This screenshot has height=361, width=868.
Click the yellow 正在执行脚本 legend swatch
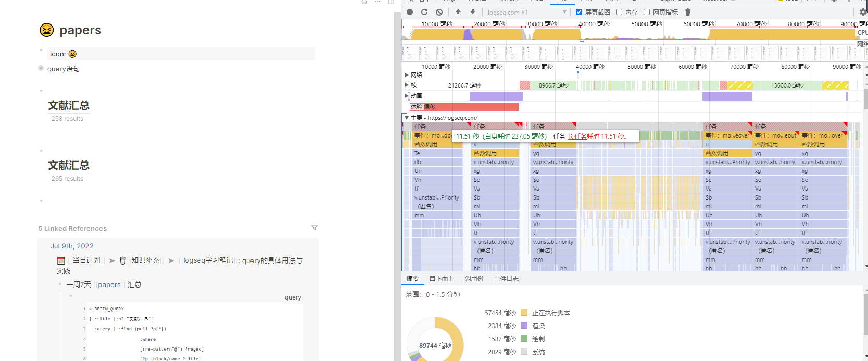click(x=524, y=313)
